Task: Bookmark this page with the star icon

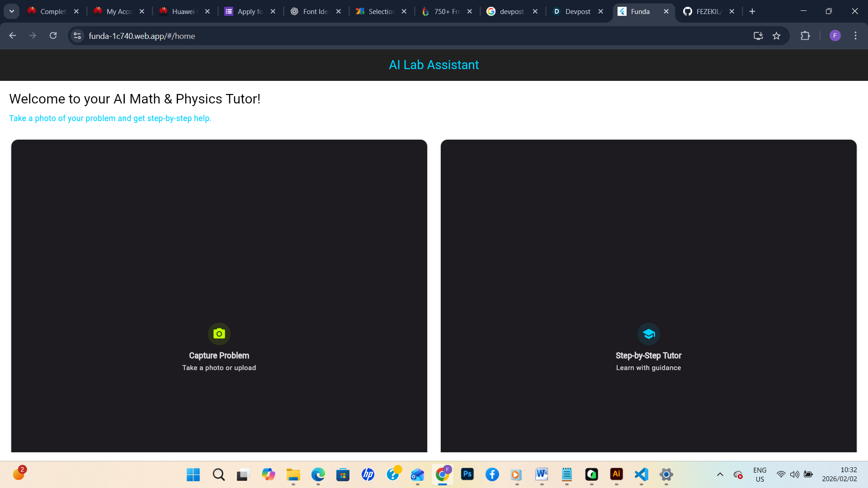Action: click(x=776, y=36)
